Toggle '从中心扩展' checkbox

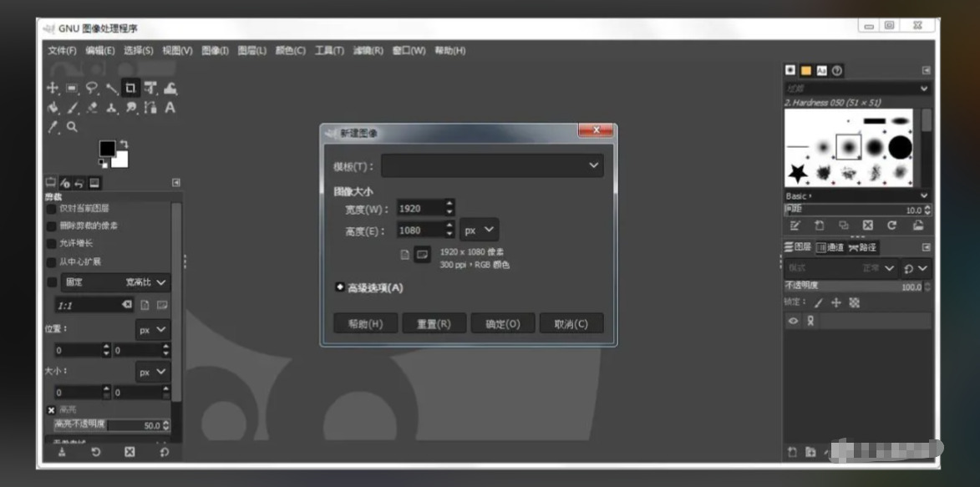[52, 262]
